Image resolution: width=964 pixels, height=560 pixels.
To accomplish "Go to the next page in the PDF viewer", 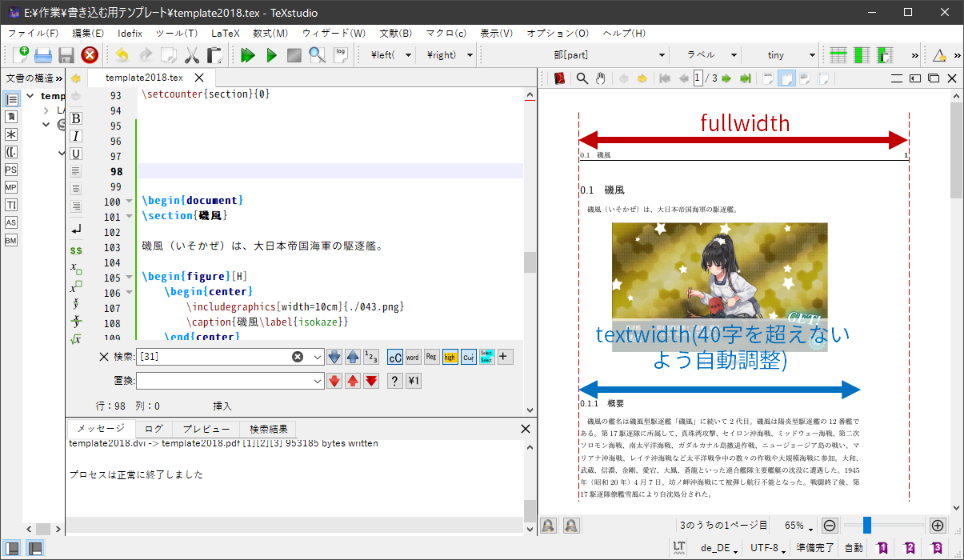I will tap(726, 78).
